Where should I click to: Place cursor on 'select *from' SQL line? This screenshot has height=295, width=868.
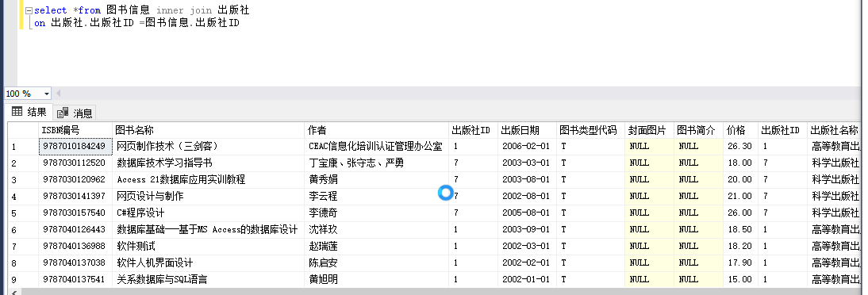141,10
